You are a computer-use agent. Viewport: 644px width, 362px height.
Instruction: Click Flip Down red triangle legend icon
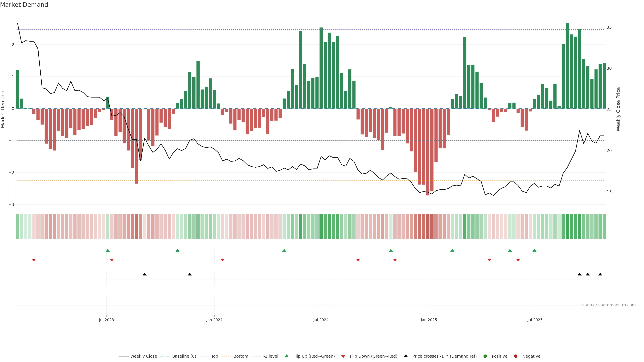pyautogui.click(x=343, y=356)
